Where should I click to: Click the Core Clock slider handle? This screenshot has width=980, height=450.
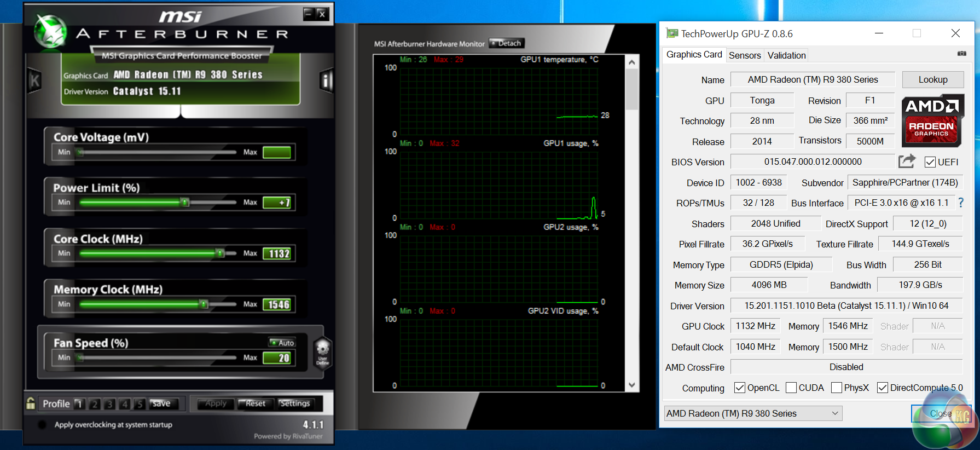[220, 253]
